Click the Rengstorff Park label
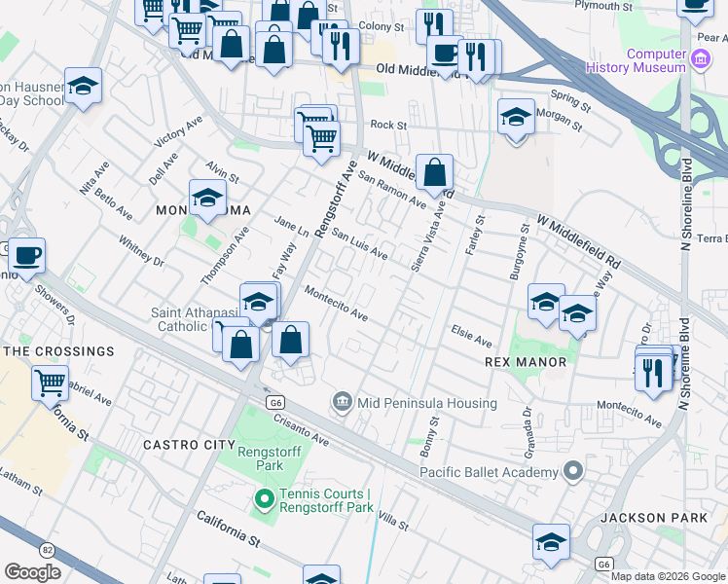This screenshot has height=584, width=728. 270,458
